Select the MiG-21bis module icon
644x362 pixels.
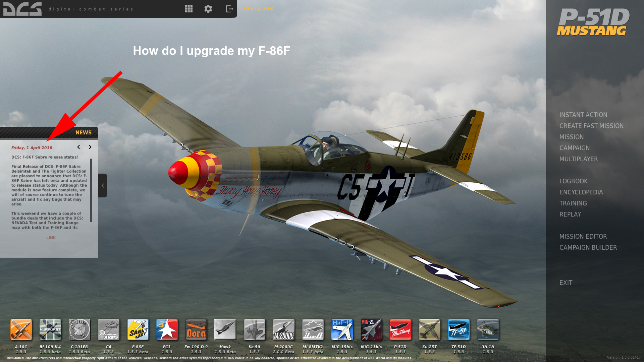(x=371, y=329)
